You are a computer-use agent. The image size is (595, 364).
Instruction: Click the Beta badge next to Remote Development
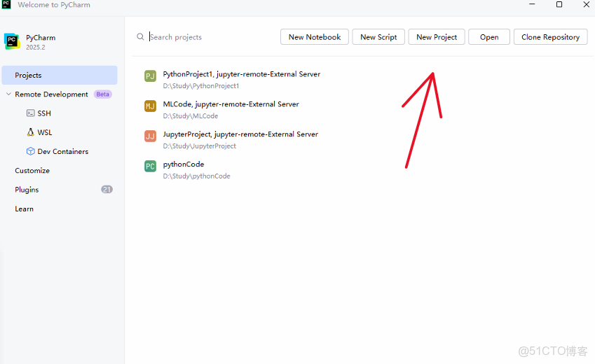point(103,94)
